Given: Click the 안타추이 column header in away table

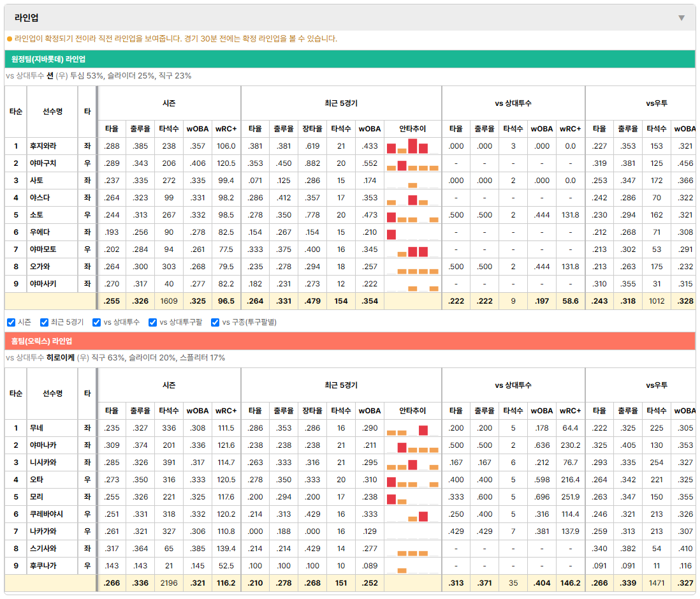Looking at the screenshot, I should (412, 129).
